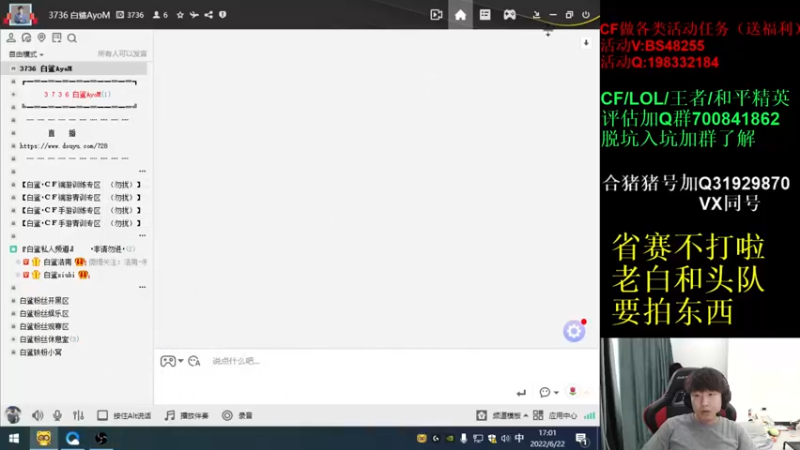Enter 【白鲨·CF手游训练专区】 channel
This screenshot has width=800, height=450.
(x=80, y=210)
